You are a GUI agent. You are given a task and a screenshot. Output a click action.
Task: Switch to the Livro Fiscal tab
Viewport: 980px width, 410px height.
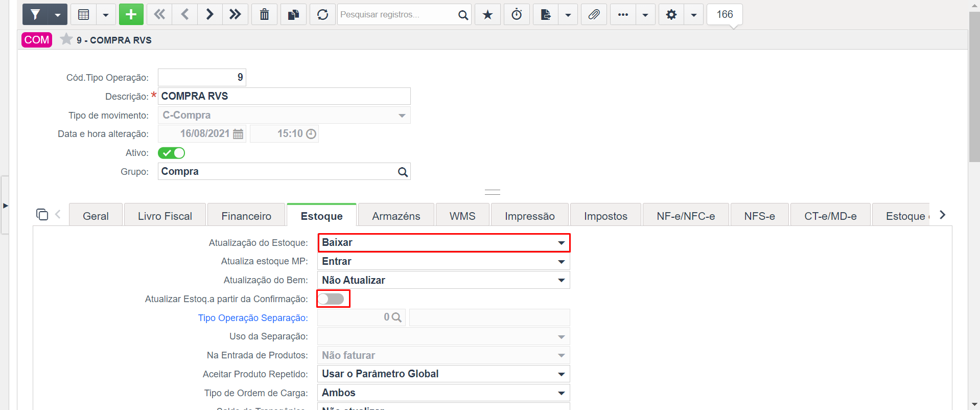tap(165, 216)
